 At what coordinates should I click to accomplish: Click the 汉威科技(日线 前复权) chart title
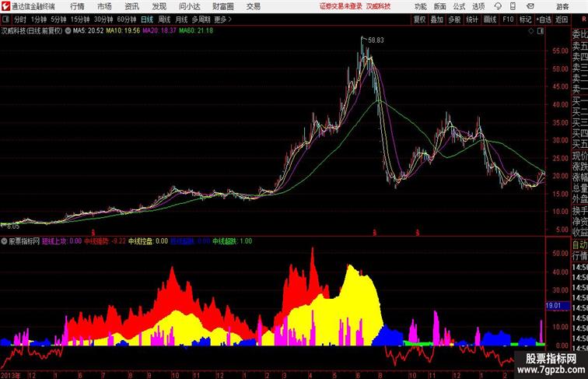(32, 31)
